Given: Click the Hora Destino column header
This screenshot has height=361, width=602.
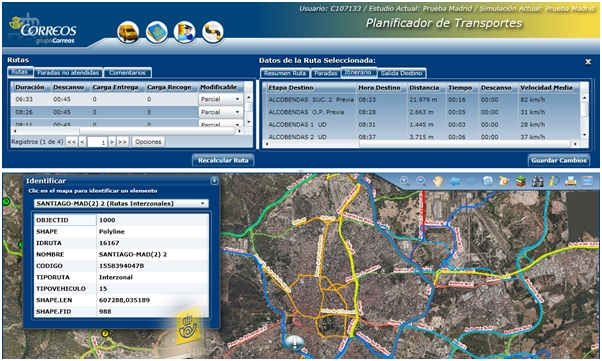Looking at the screenshot, I should tap(379, 88).
